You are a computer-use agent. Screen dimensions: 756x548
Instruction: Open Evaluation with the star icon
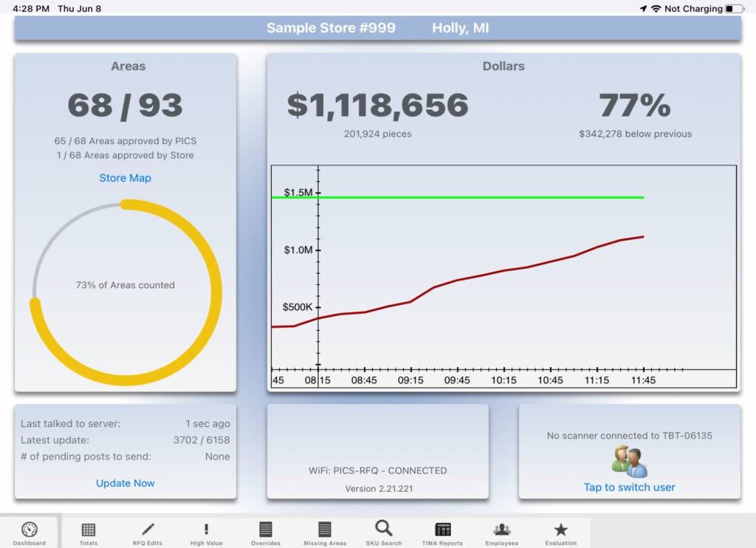(560, 530)
